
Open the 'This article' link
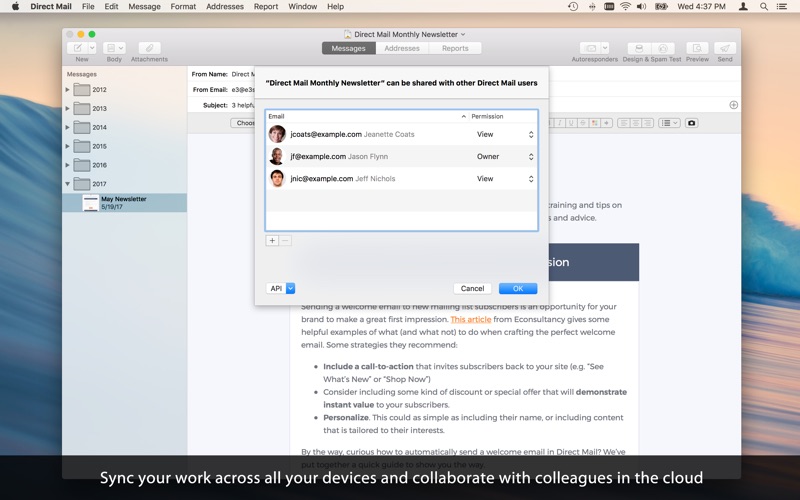(x=471, y=319)
